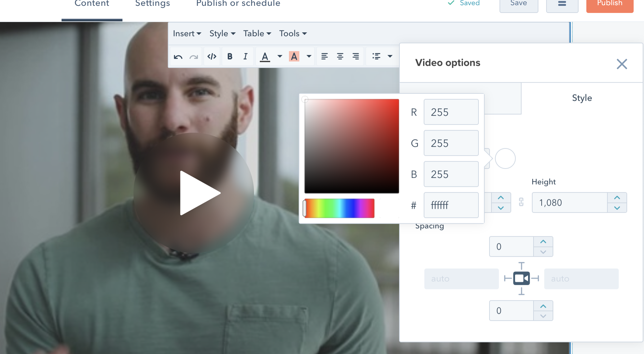Center align the text
The image size is (644, 354).
(x=340, y=57)
